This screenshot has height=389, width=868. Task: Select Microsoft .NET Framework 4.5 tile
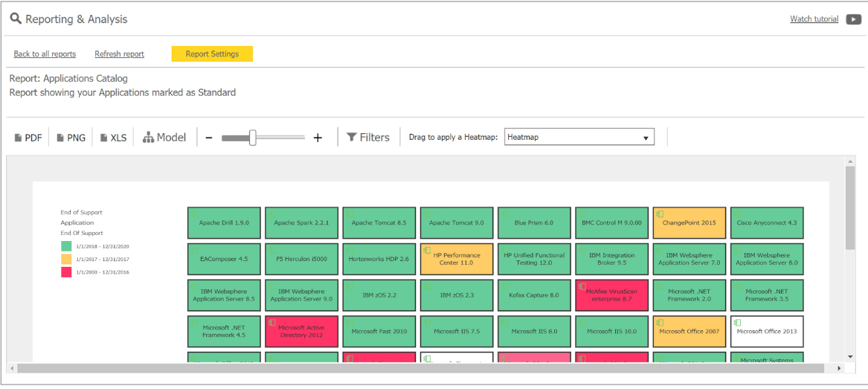click(224, 332)
